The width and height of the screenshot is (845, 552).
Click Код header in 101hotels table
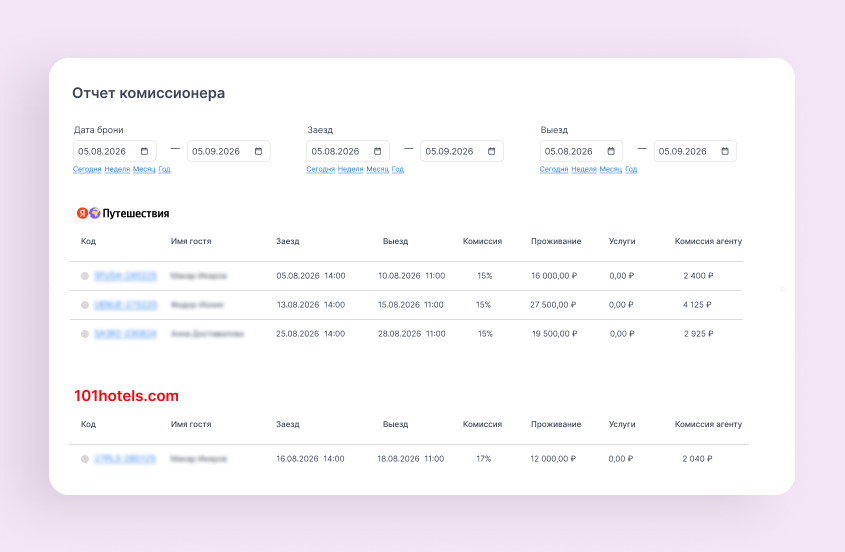[x=88, y=424]
